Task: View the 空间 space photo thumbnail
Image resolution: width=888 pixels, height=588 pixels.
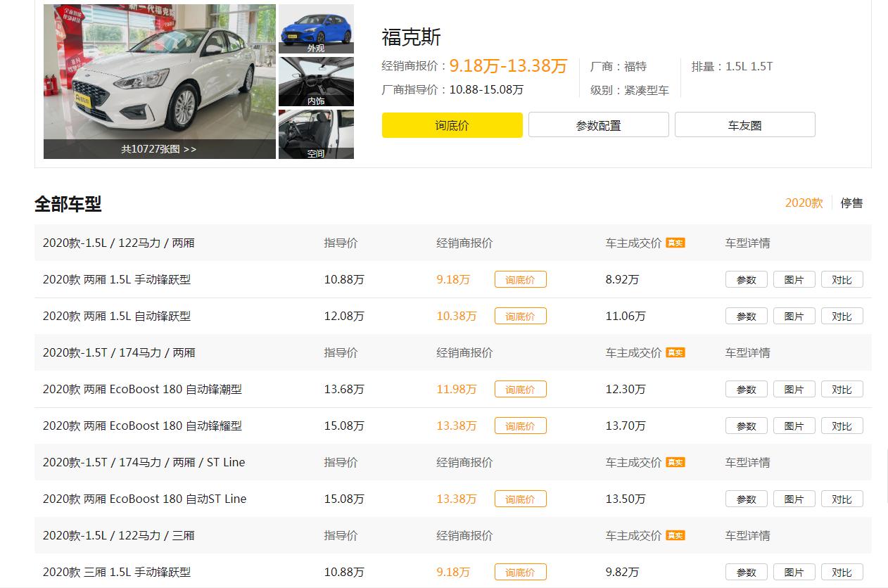Action: [x=316, y=134]
